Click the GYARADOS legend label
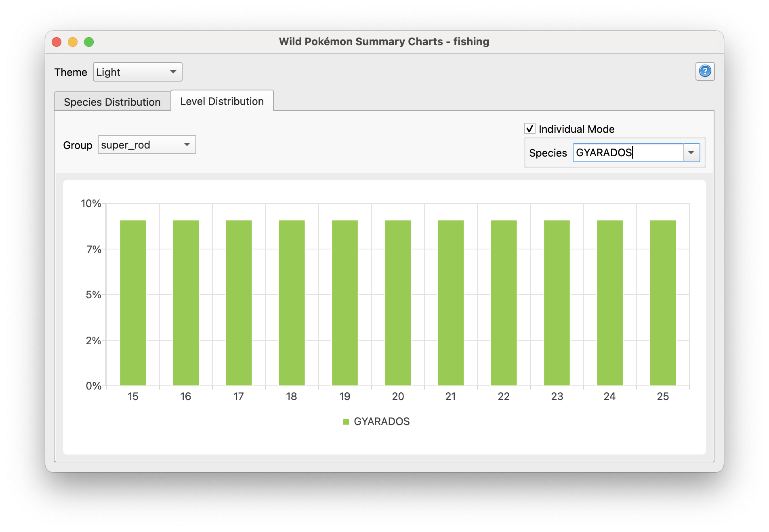Screen dimensions: 769x532 pos(382,421)
